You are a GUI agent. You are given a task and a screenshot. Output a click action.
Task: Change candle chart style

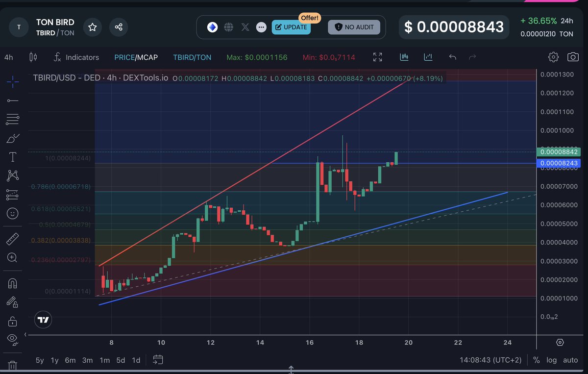click(33, 57)
